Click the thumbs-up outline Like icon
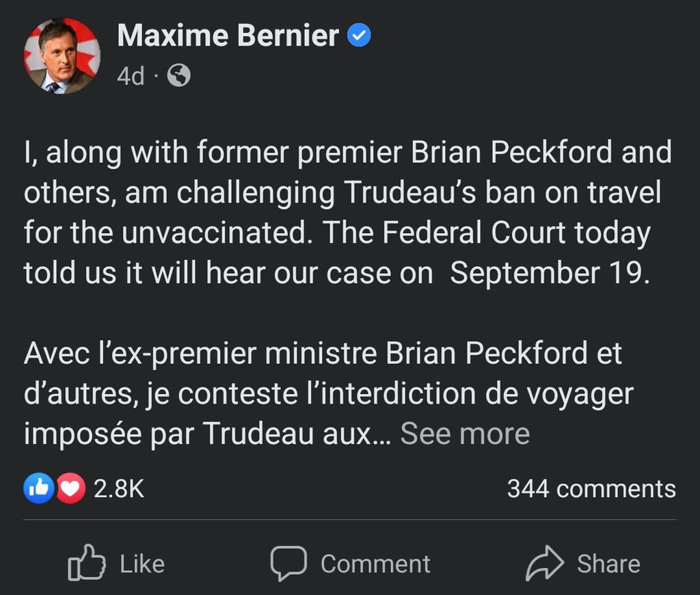This screenshot has height=595, width=700. tap(87, 564)
